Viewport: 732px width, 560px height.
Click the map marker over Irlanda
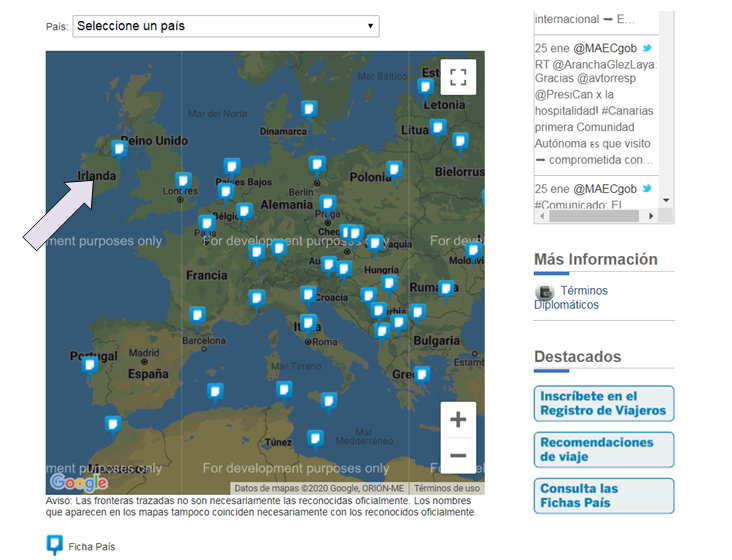click(119, 149)
